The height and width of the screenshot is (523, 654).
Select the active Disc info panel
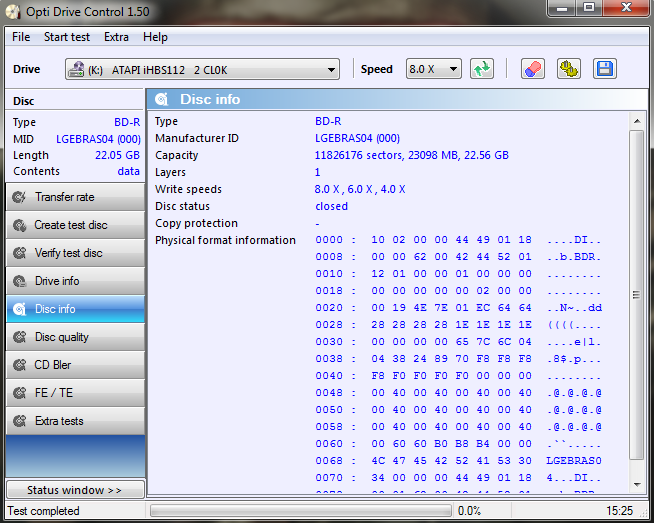click(75, 309)
